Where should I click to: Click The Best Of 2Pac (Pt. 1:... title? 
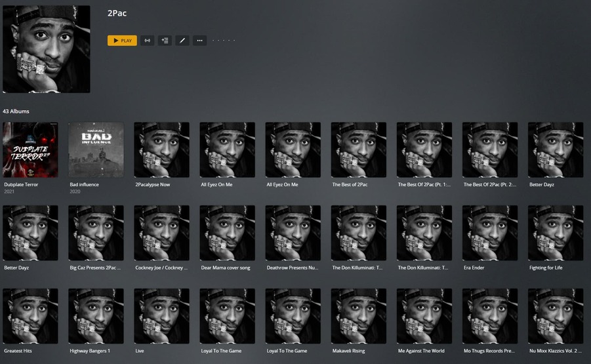[x=424, y=185]
